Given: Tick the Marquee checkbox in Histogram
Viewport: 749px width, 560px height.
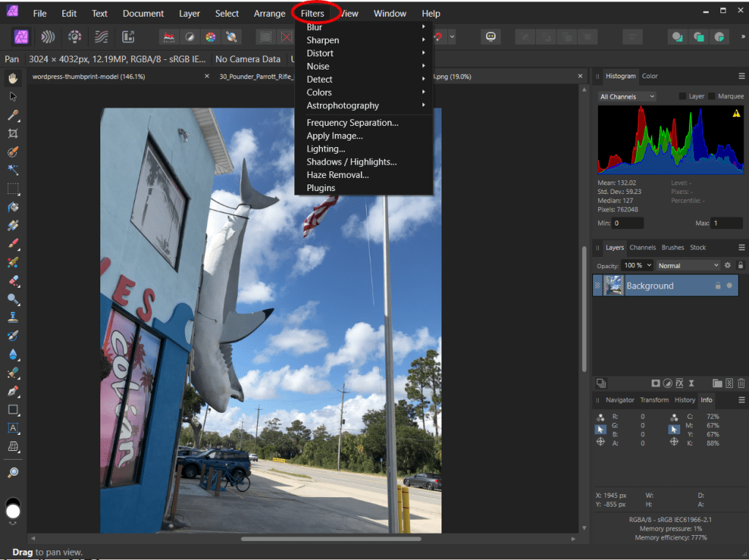Looking at the screenshot, I should (712, 97).
